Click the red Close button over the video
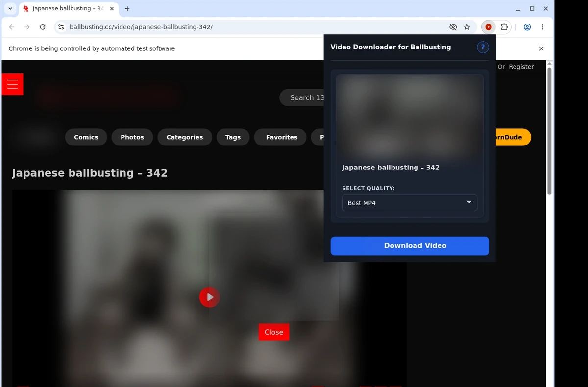588x387 pixels. click(274, 332)
